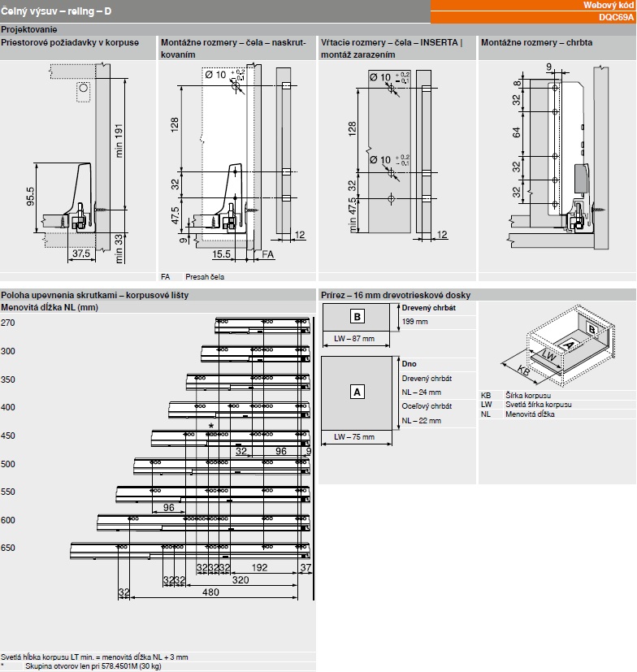Click the nominal length 500 row label

[9, 464]
